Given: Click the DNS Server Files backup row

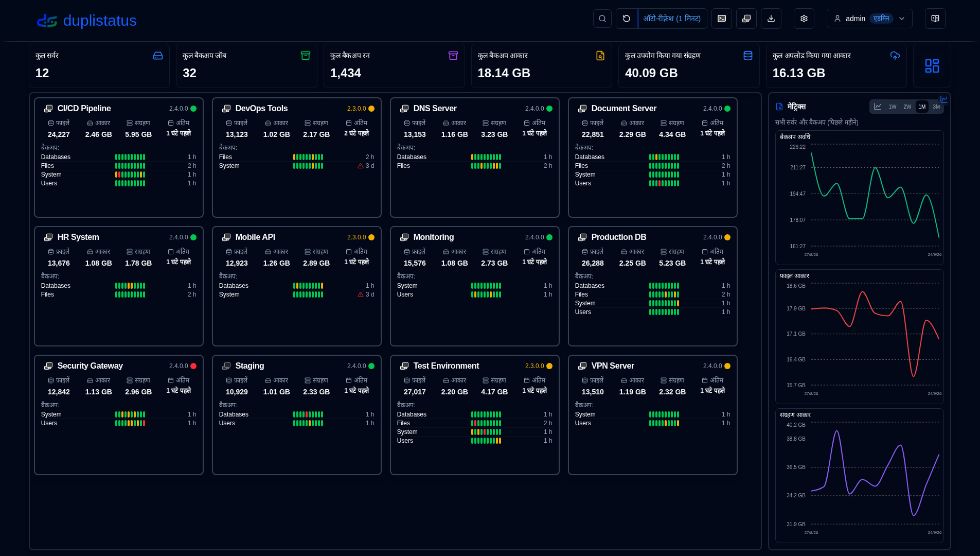Looking at the screenshot, I should 474,166.
